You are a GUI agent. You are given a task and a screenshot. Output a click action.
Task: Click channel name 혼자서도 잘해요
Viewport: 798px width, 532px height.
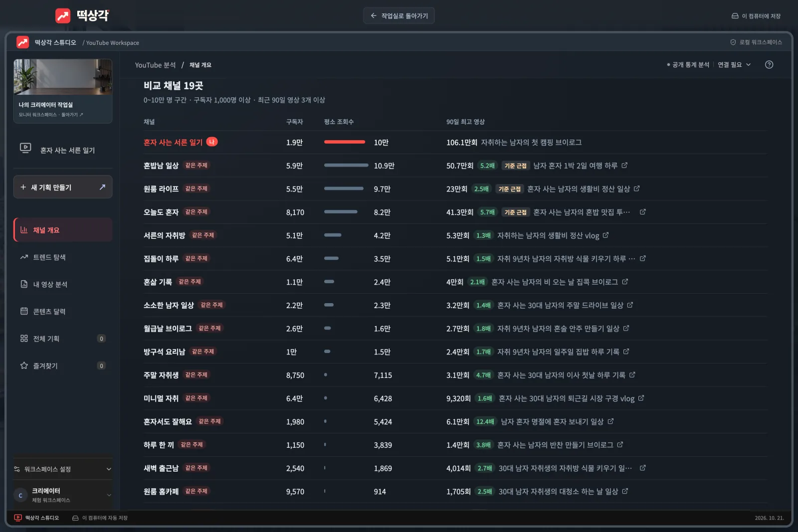click(168, 421)
